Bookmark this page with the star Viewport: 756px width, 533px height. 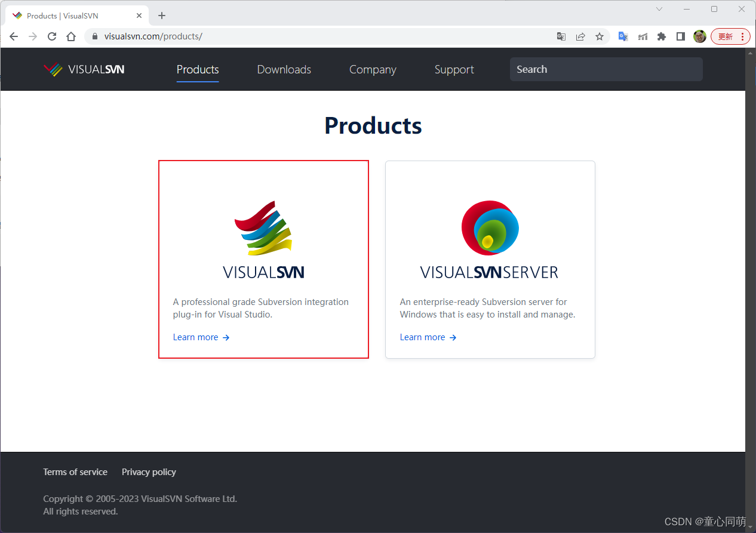(x=600, y=36)
